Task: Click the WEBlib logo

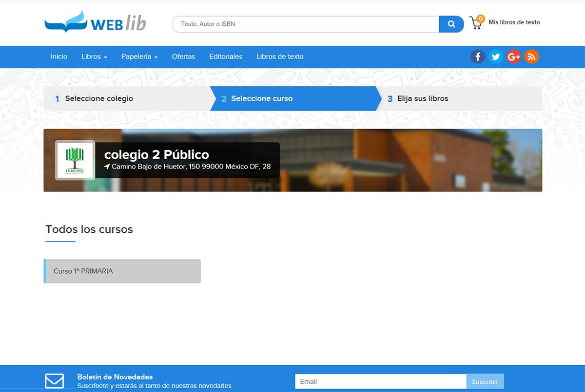Action: (95, 22)
